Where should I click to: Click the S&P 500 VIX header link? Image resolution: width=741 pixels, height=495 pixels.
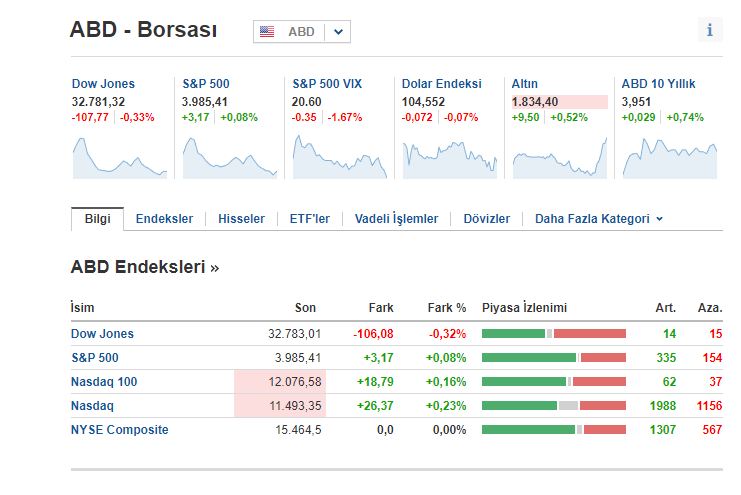(326, 84)
